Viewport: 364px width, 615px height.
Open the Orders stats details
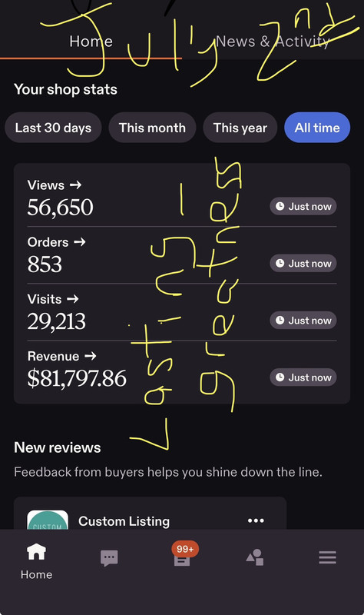pyautogui.click(x=56, y=255)
